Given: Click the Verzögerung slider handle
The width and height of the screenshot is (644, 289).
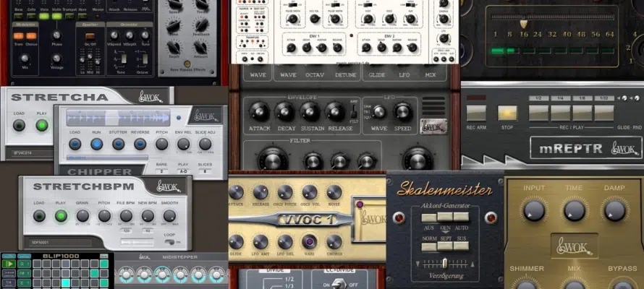Looking at the screenshot, I should coord(444,263).
